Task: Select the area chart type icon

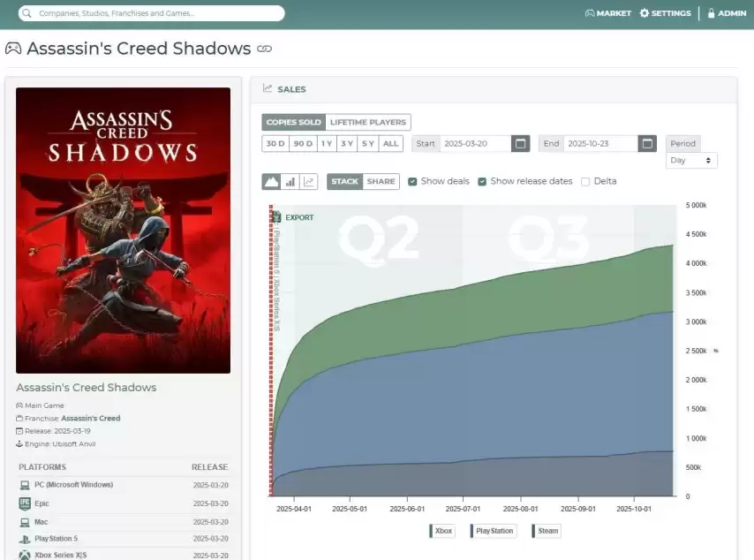Action: [x=271, y=181]
